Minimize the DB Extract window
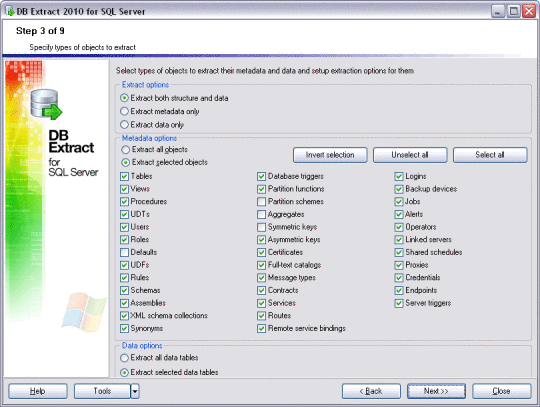 click(497, 11)
